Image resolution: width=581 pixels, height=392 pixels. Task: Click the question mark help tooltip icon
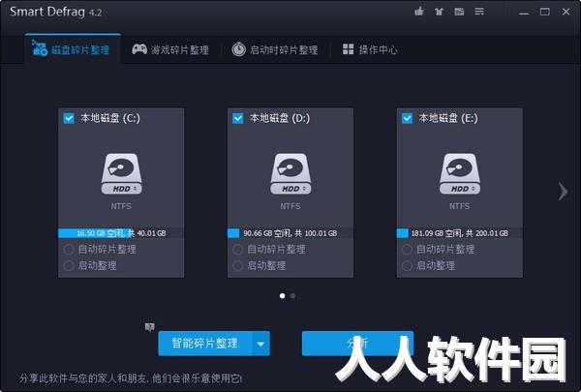pos(149,327)
